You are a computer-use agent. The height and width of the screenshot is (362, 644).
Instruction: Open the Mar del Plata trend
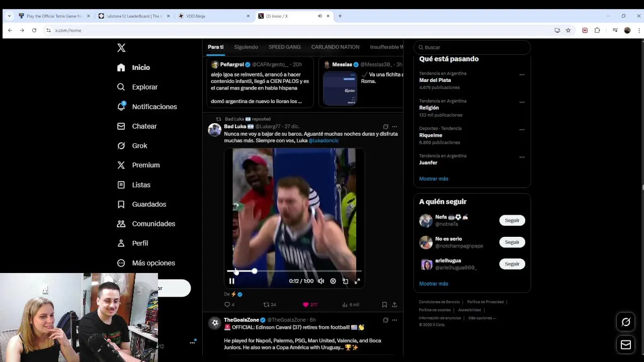pyautogui.click(x=435, y=80)
